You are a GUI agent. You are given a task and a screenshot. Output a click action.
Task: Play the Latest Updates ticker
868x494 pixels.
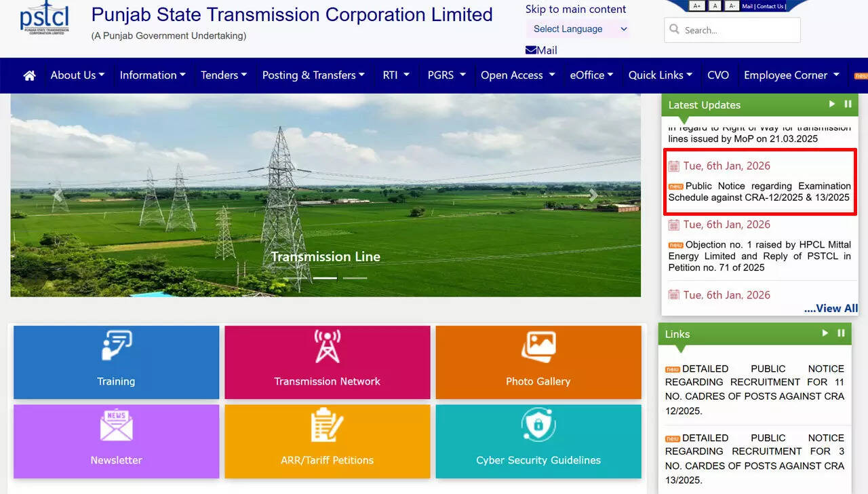coord(832,104)
